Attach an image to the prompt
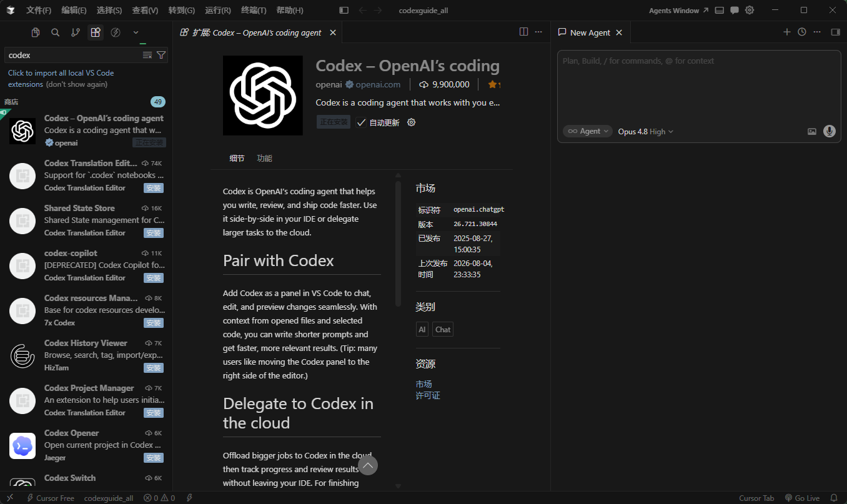Screen dimensions: 847x504 click(812, 131)
